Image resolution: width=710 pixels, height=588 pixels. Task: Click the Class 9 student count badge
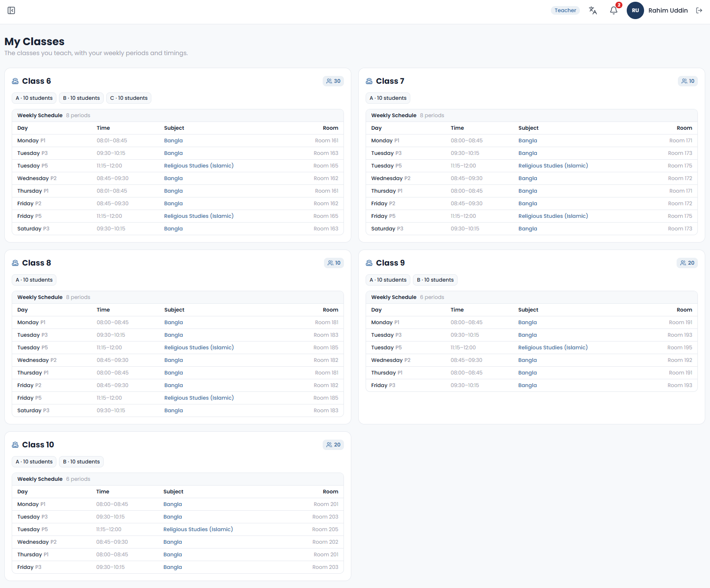pyautogui.click(x=687, y=263)
